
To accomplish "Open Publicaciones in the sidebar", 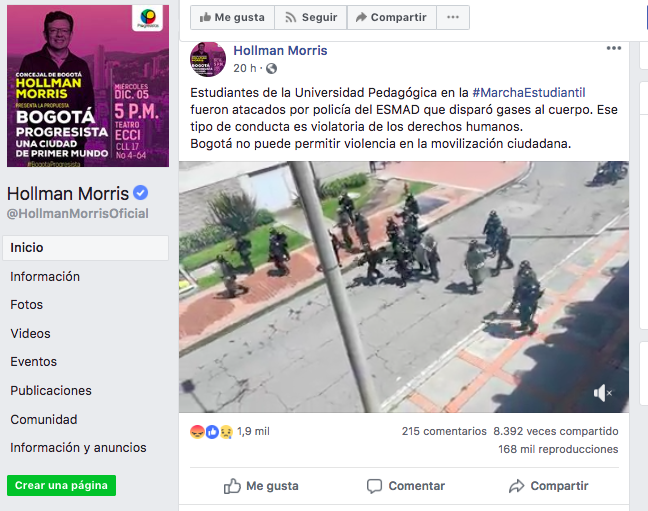I will [51, 391].
